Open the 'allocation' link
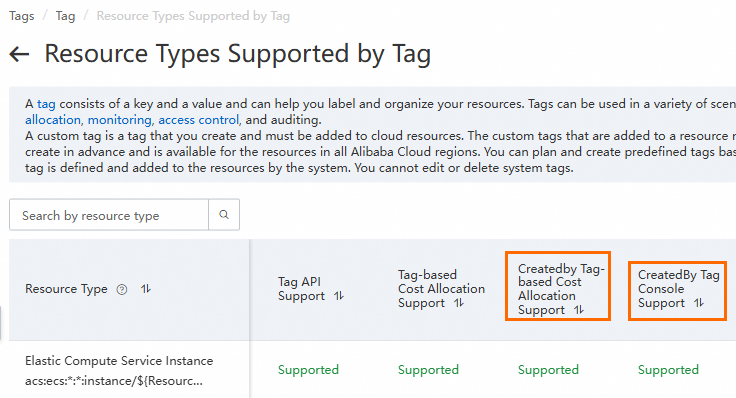This screenshot has height=398, width=736. [53, 120]
